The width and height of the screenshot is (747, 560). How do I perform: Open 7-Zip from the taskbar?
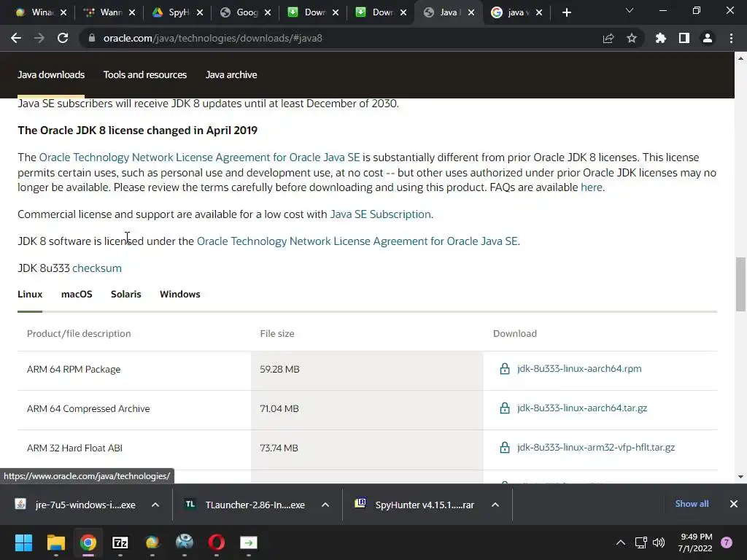[120, 542]
